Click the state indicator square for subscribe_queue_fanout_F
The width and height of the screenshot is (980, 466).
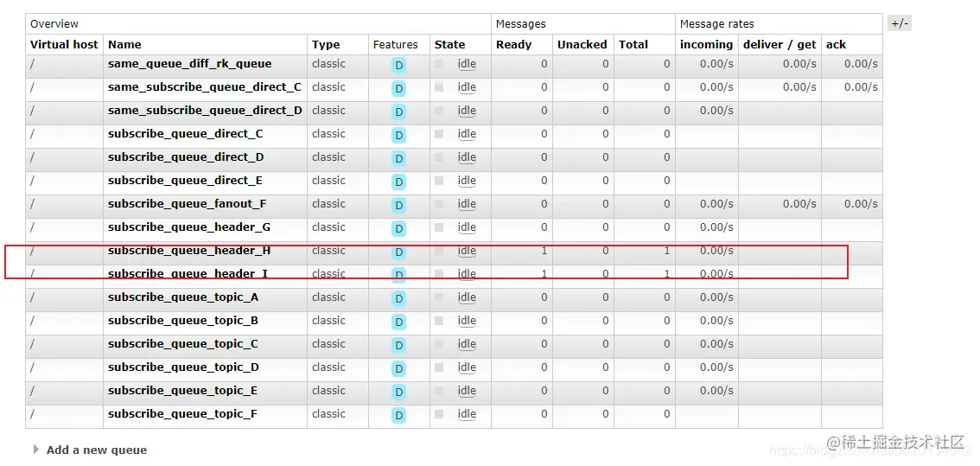pyautogui.click(x=439, y=204)
